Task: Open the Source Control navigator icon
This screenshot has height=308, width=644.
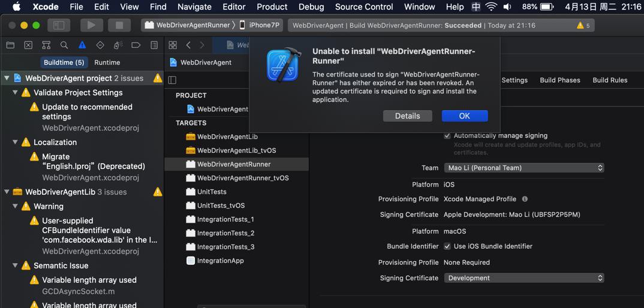Action: (28, 45)
